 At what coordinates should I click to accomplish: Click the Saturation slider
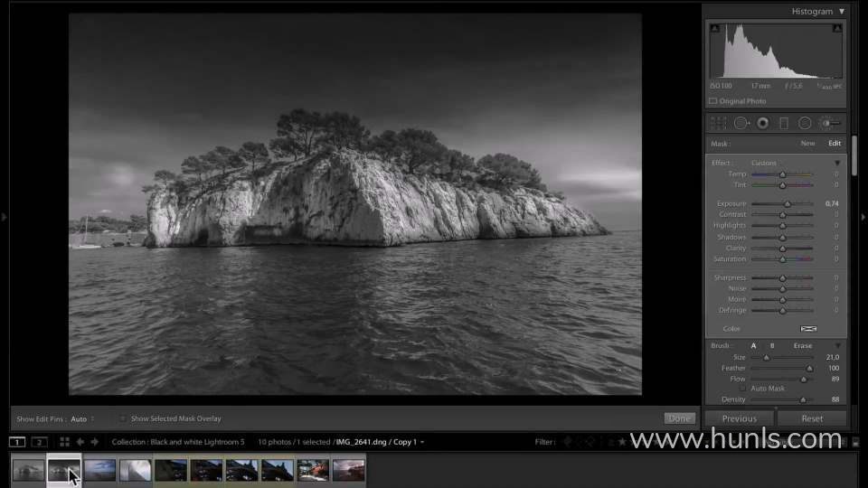pos(782,259)
